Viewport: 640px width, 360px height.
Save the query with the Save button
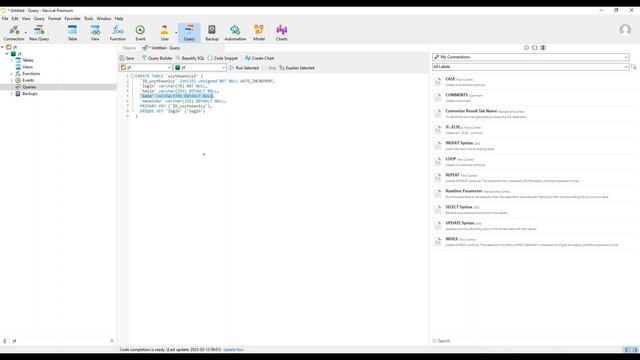127,58
